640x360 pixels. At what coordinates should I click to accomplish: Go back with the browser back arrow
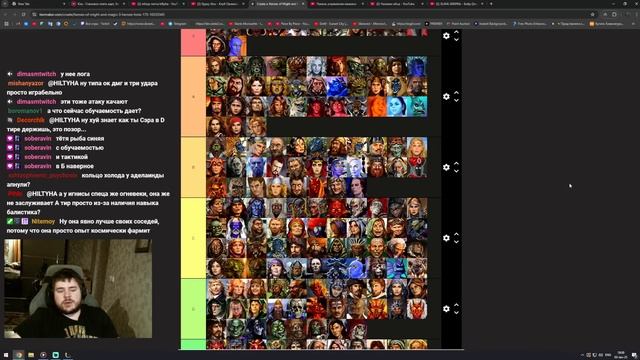pyautogui.click(x=6, y=14)
